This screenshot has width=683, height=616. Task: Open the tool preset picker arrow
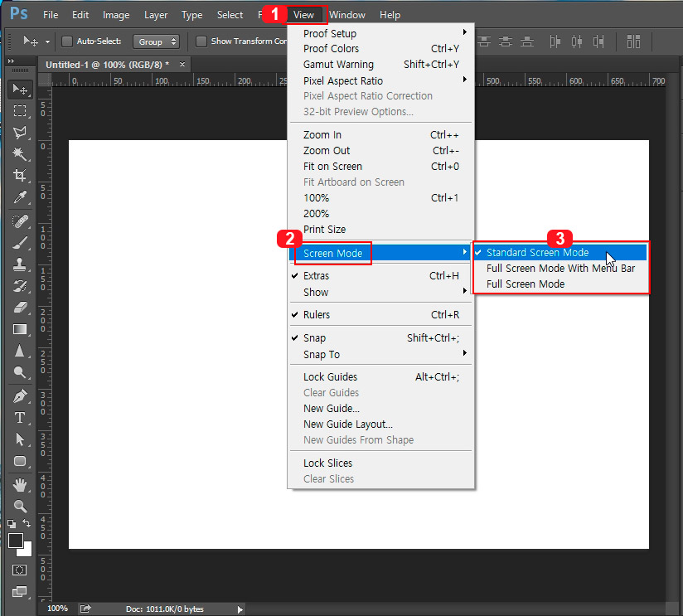click(x=47, y=41)
